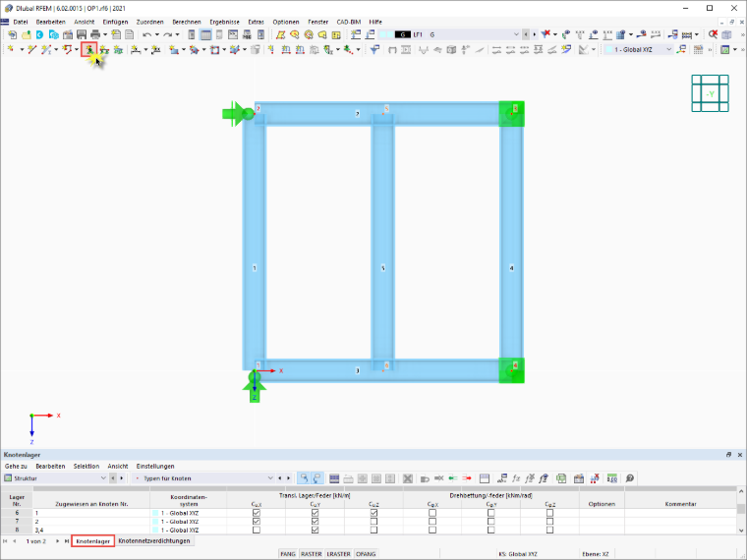The width and height of the screenshot is (747, 560).
Task: Expand the print icon dropdown arrow
Action: tap(105, 34)
